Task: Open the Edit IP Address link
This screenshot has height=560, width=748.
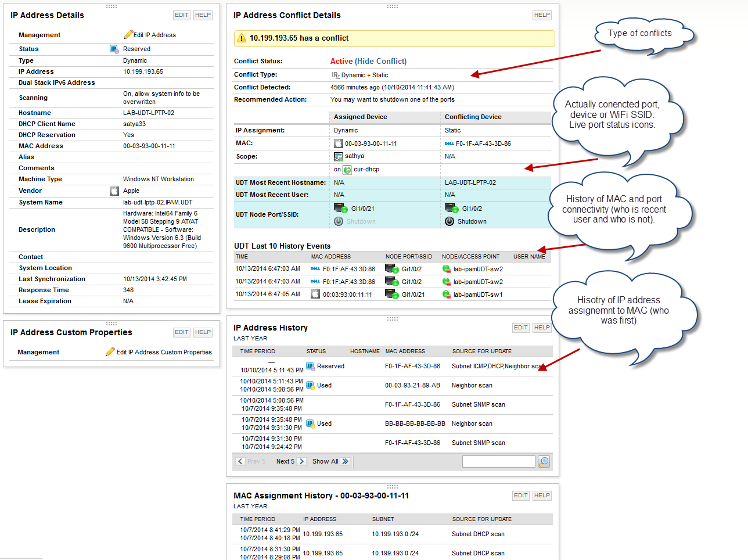Action: [154, 35]
